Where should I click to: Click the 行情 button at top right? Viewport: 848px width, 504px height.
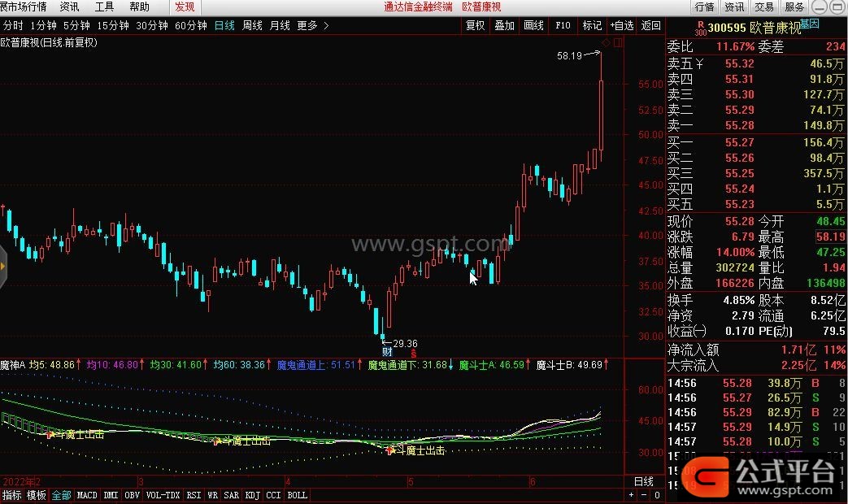point(705,7)
